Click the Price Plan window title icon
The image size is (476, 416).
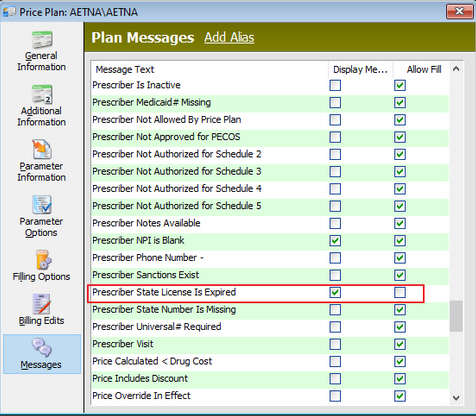pyautogui.click(x=9, y=12)
